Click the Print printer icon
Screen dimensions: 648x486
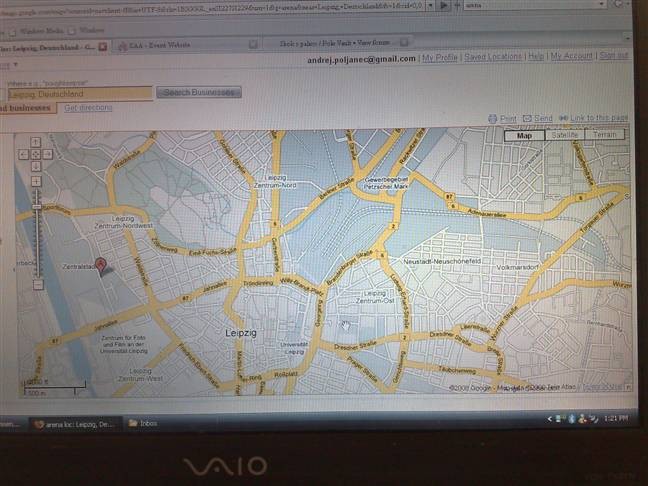pos(492,119)
